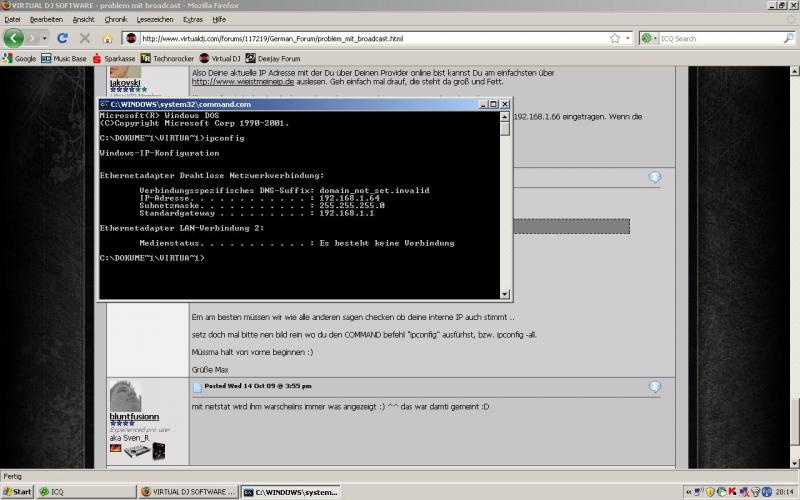Click the Kaspersky red K tray icon
Viewport: 800px width, 500px height.
click(x=733, y=492)
